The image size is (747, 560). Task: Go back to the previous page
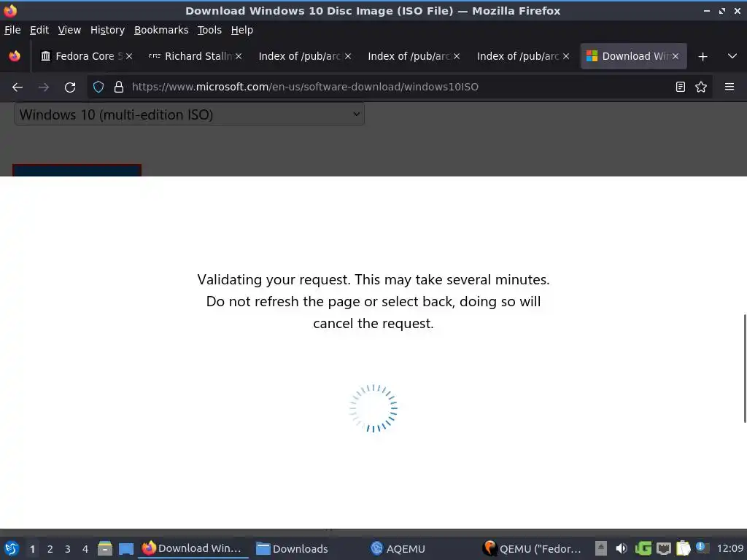point(18,87)
